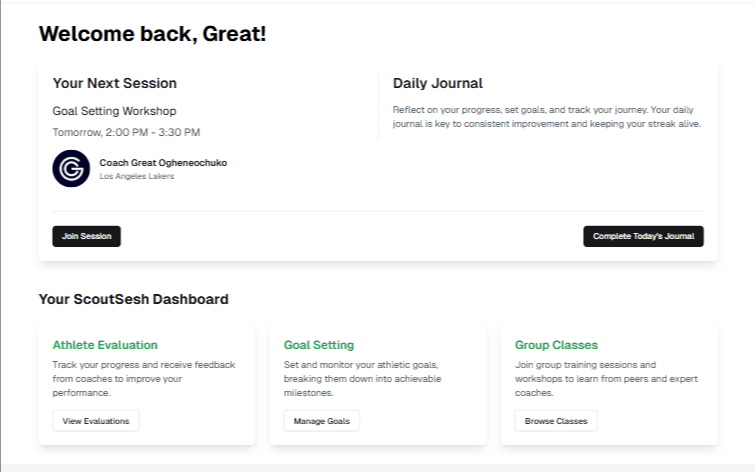
Task: Click the coach name Great Ogheneochuko
Action: tap(163, 162)
